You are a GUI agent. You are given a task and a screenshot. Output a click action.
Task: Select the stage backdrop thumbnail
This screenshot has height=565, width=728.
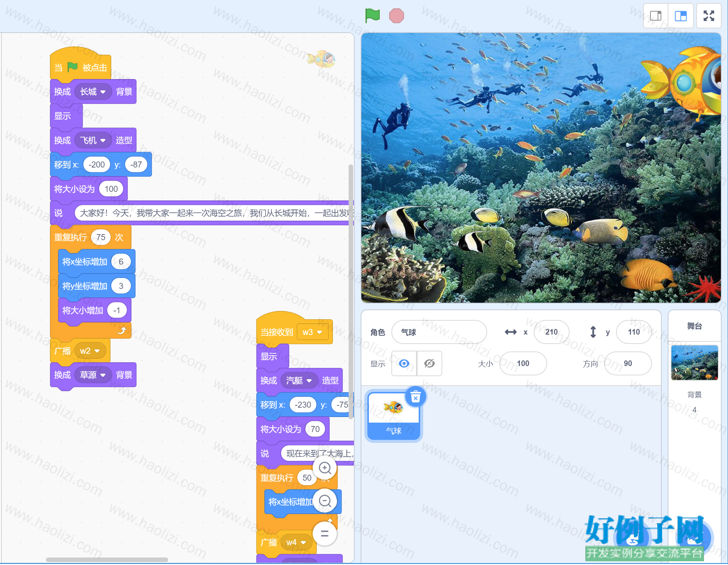pyautogui.click(x=694, y=363)
